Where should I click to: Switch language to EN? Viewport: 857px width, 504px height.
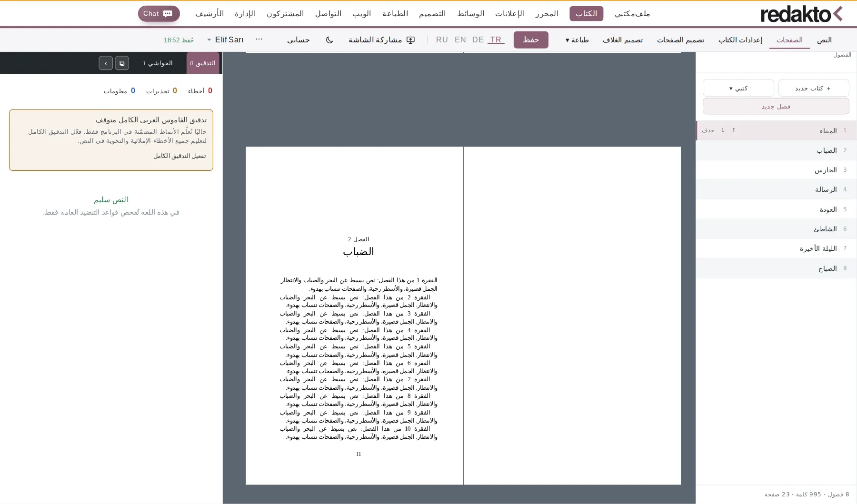click(x=460, y=40)
